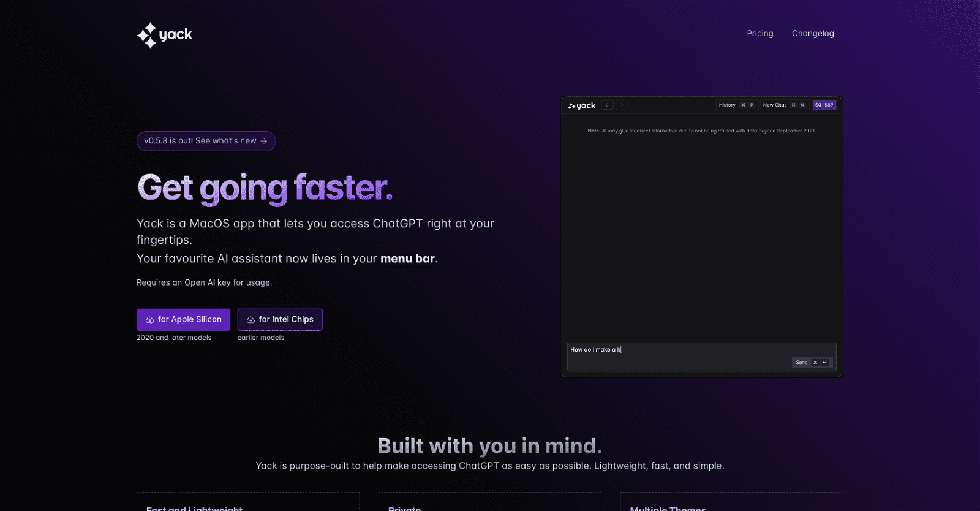Open History in the Yack app preview
This screenshot has width=980, height=511.
coord(736,105)
